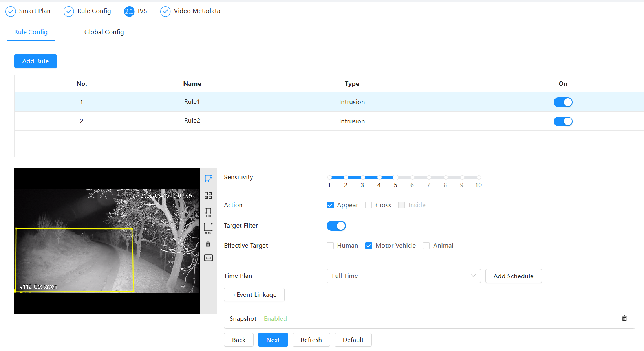Select the max target size tool
Viewport: 644px width, 351px height.
[208, 228]
